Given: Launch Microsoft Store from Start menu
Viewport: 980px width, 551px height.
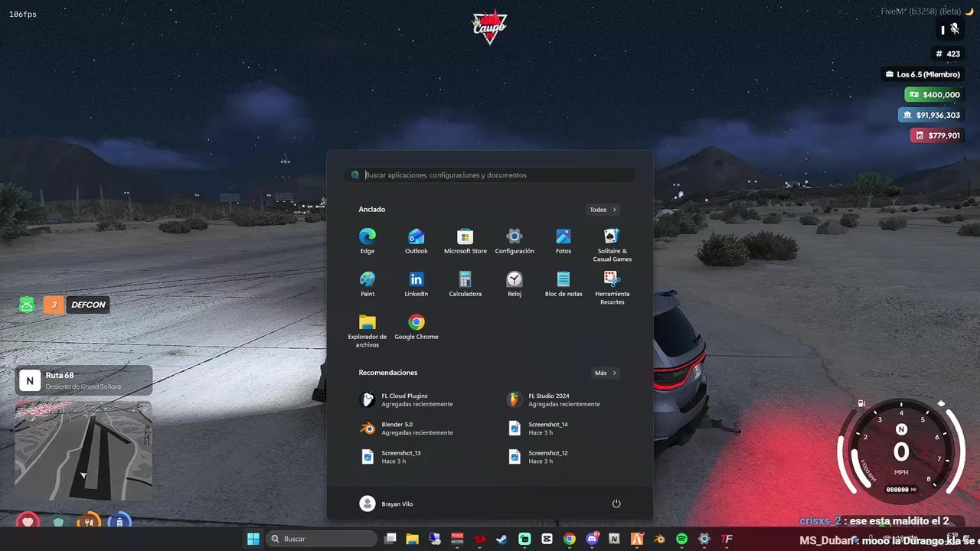Looking at the screenshot, I should click(465, 240).
